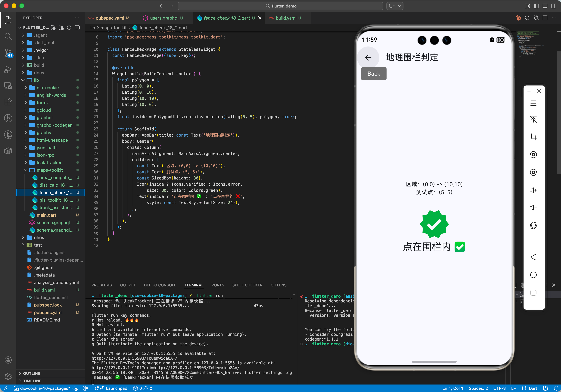Click the flutter_demo command center search field
Viewport: 561px width, 392px height.
pos(280,6)
